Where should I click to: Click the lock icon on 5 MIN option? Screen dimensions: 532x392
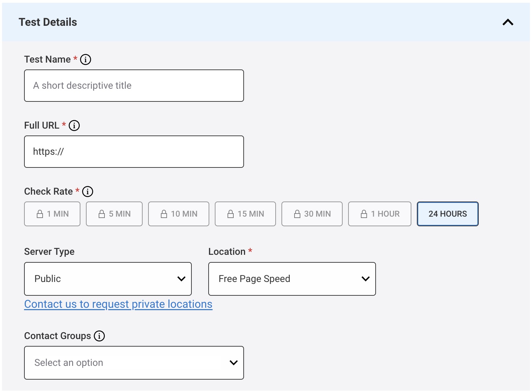click(x=102, y=214)
